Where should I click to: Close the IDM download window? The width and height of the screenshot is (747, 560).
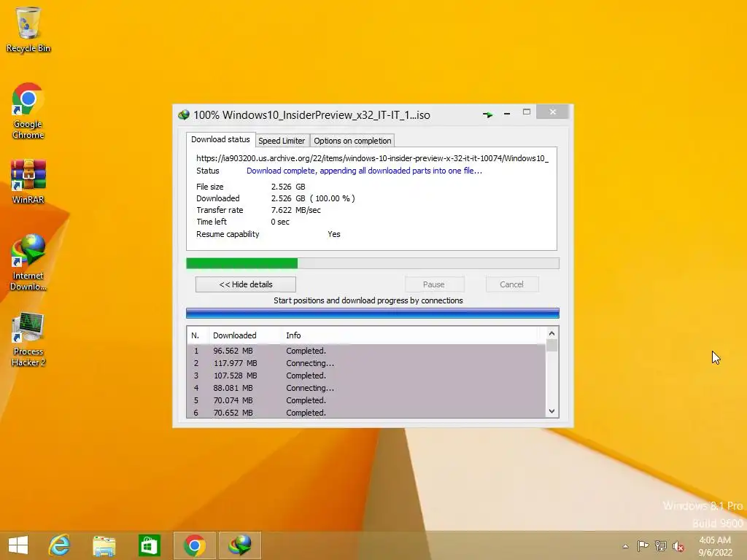tap(553, 112)
